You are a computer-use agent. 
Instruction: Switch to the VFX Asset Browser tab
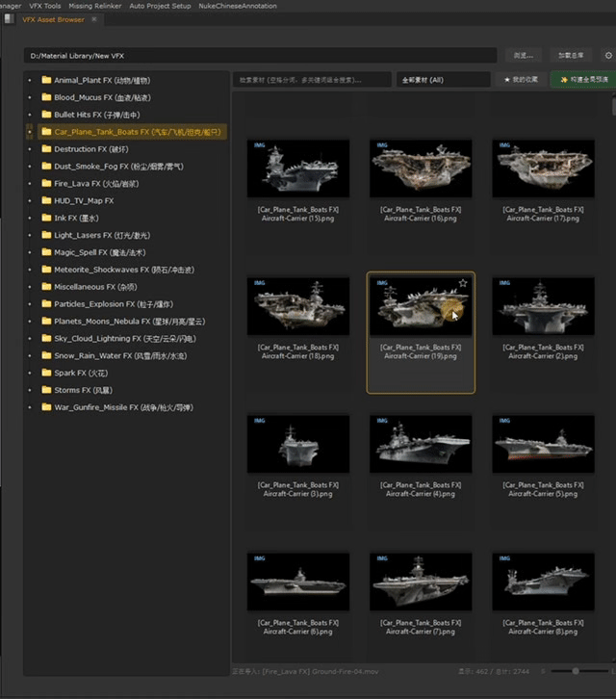click(54, 19)
